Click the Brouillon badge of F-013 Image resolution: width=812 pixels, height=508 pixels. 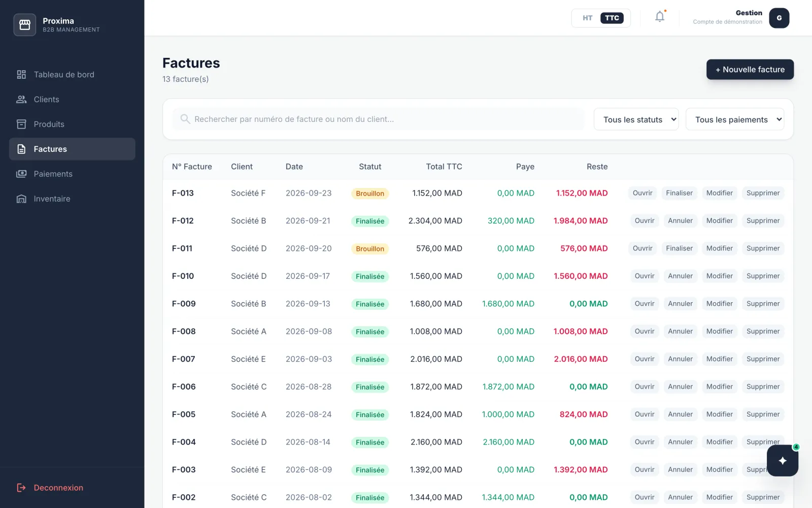370,194
